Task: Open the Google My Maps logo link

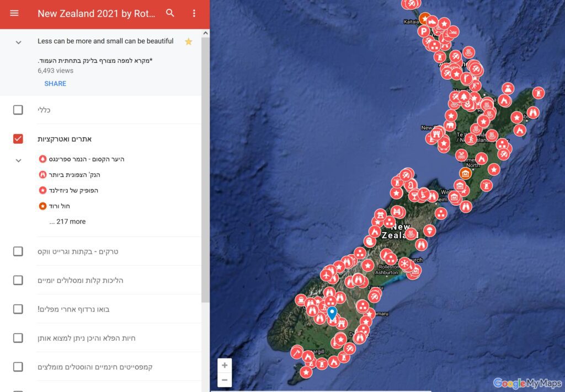Action: click(x=527, y=383)
